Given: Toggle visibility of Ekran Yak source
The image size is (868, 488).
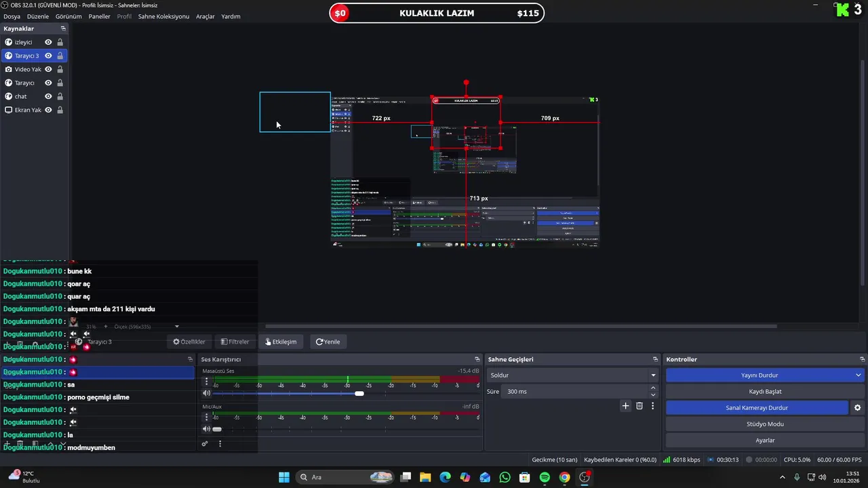Looking at the screenshot, I should [x=48, y=110].
